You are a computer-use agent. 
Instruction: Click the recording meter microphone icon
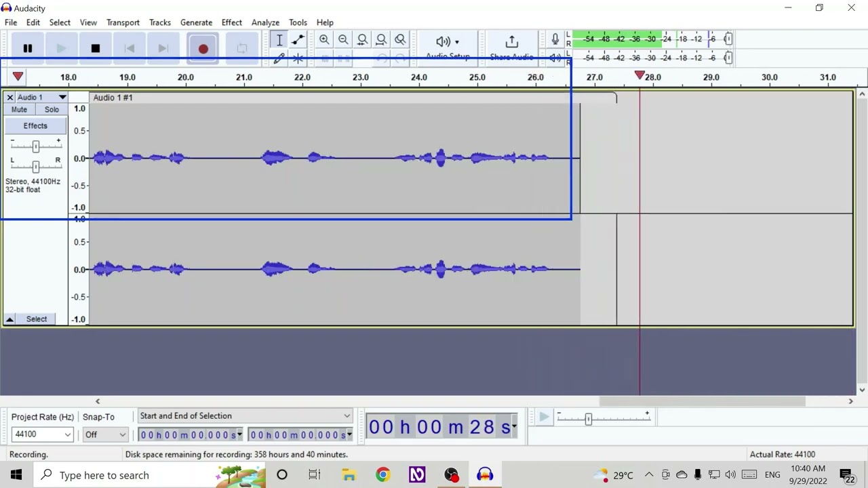click(x=555, y=39)
